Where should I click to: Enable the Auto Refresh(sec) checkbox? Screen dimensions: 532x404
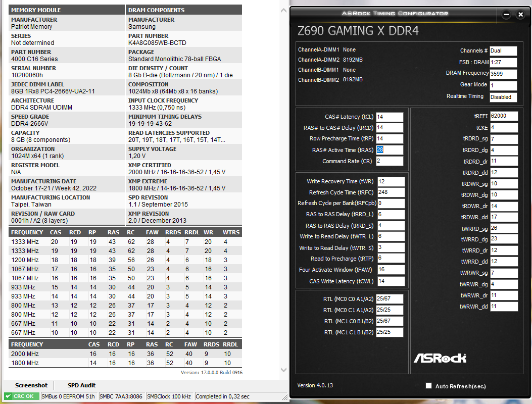click(428, 386)
